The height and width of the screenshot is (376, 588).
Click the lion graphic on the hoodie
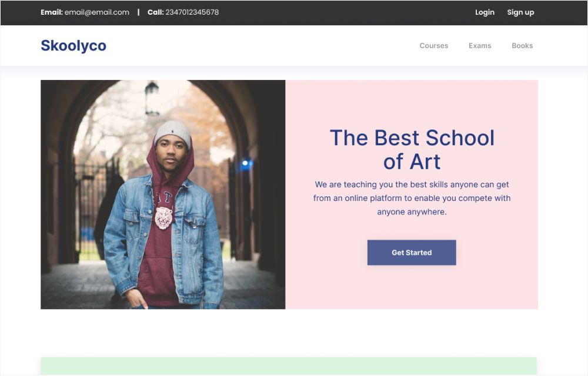163,217
